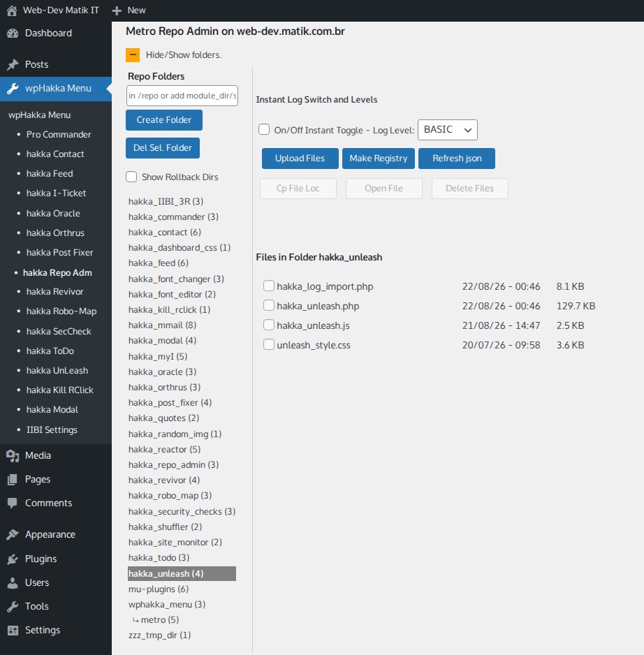Click the Upload Files button
The height and width of the screenshot is (655, 644).
coord(300,159)
